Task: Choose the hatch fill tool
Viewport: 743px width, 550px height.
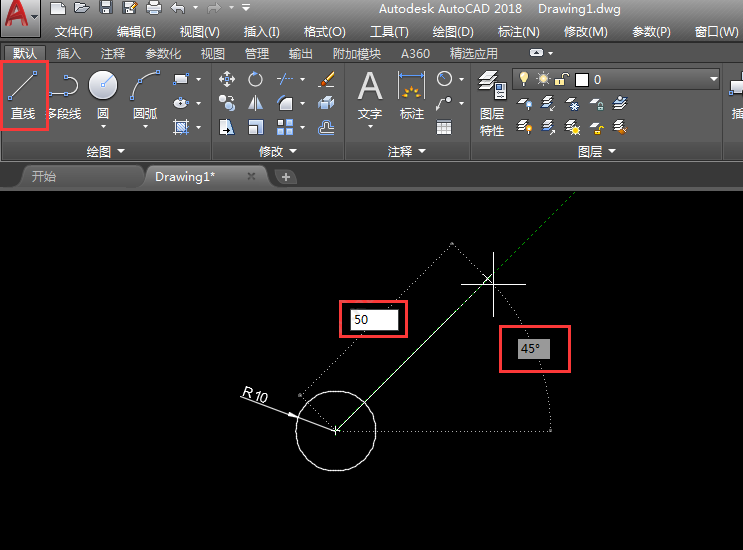Action: pos(181,126)
